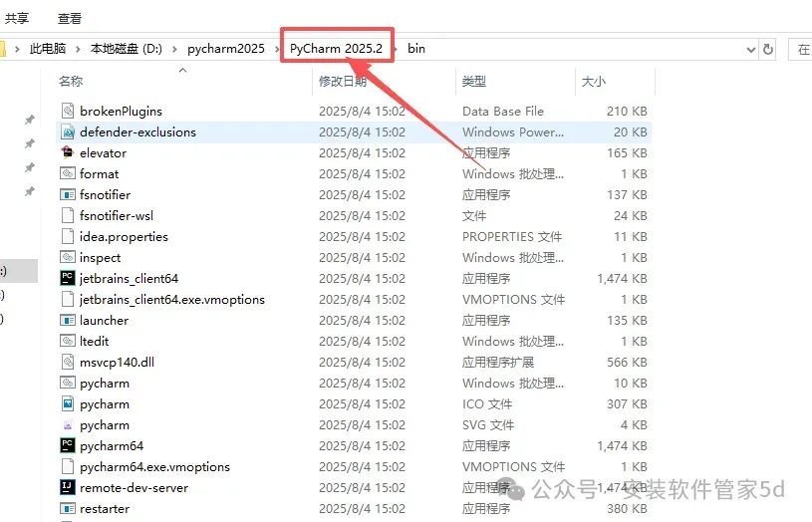Click the inspect batch file icon
Image resolution: width=812 pixels, height=522 pixels.
(x=68, y=257)
